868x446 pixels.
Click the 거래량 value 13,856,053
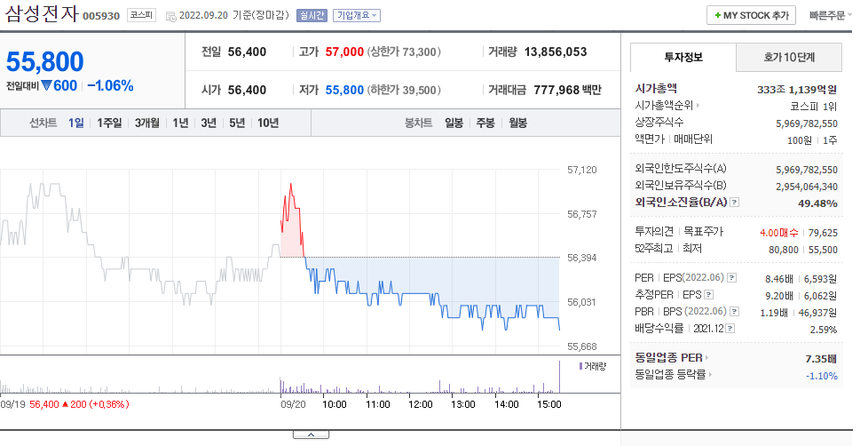coord(556,52)
